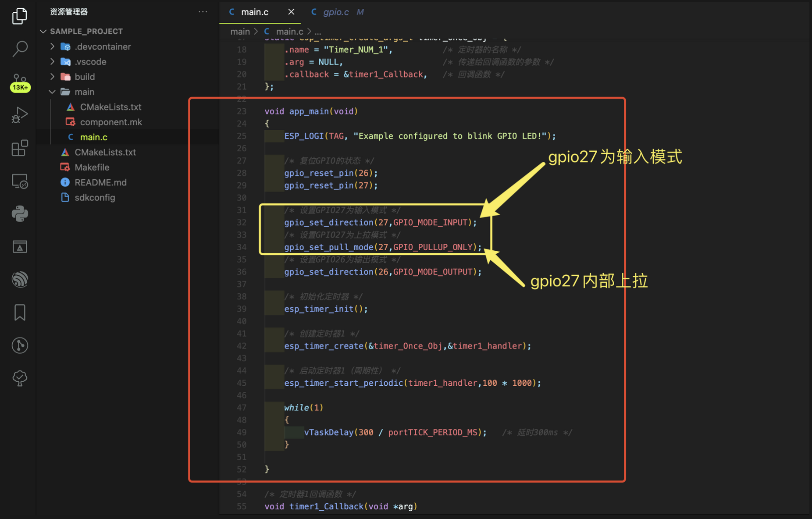Switch to the gpio.c tab
Viewport: 812px width, 519px height.
(336, 12)
